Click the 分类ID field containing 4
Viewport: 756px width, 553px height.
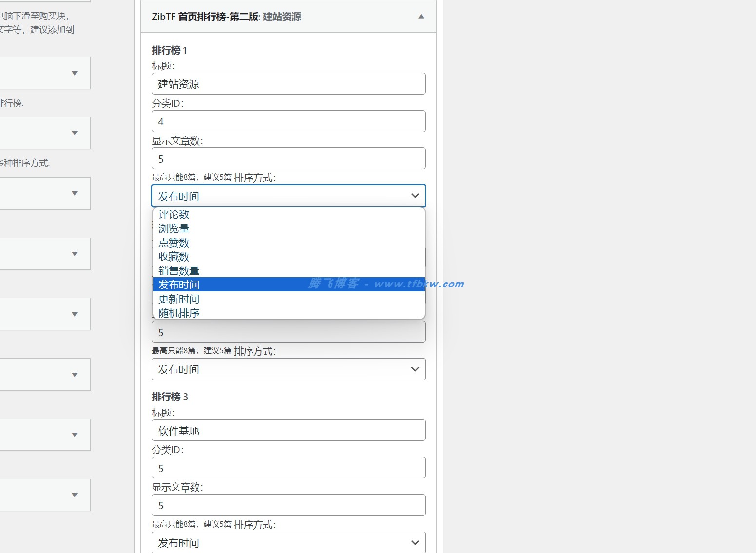pyautogui.click(x=288, y=121)
